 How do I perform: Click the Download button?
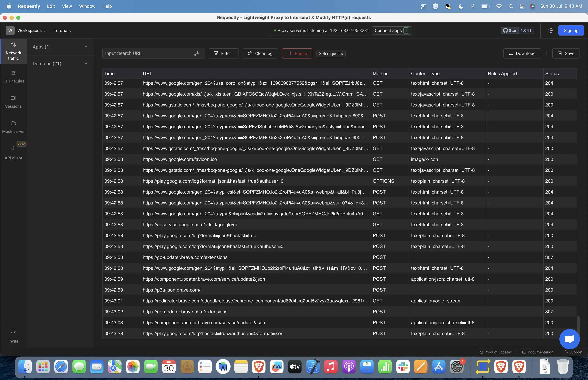[x=522, y=53]
